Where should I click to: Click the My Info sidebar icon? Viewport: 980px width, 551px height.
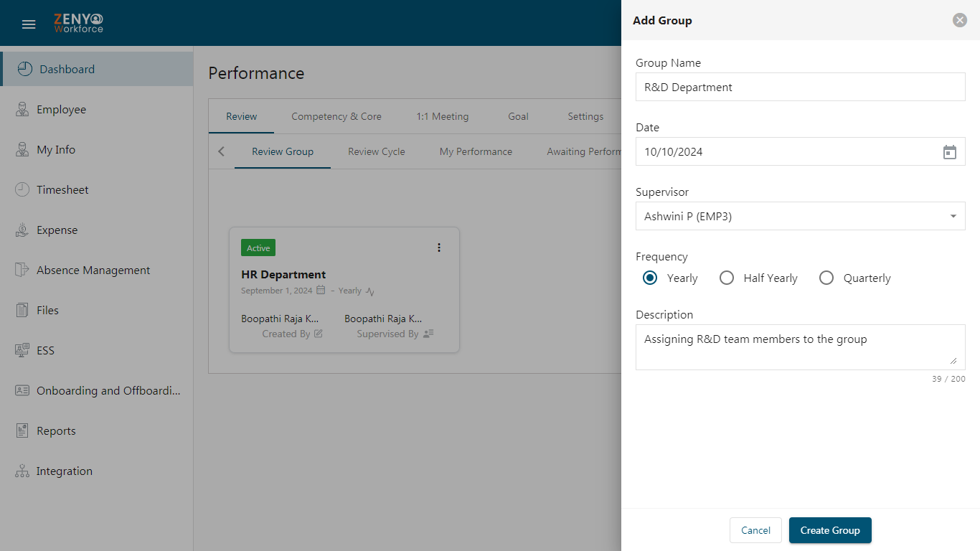(22, 149)
